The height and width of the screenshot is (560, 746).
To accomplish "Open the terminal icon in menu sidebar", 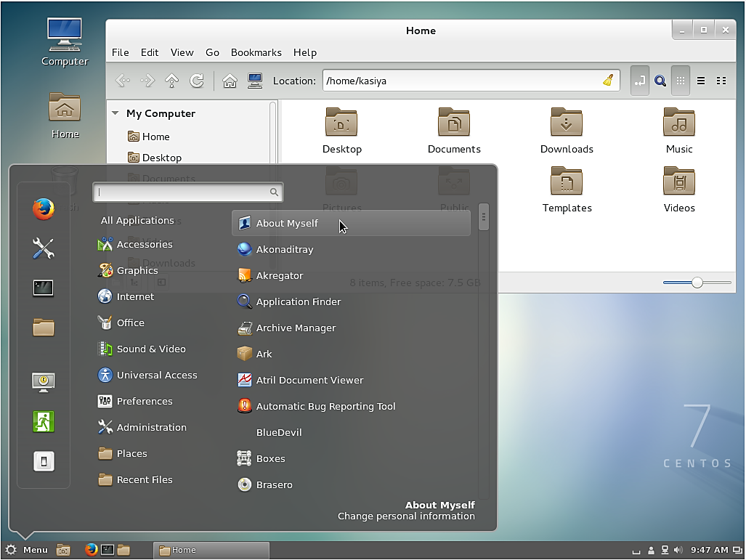I will (x=43, y=288).
